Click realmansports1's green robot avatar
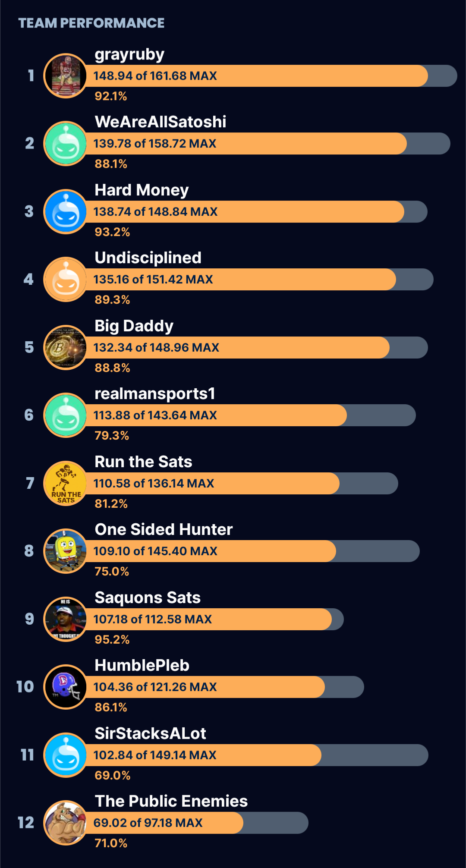The height and width of the screenshot is (868, 466). coord(66,415)
